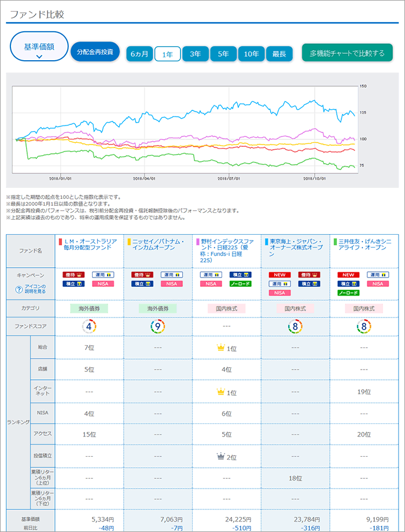Click the silver crown beside 投信積立 2位
This screenshot has width=405, height=532.
pyautogui.click(x=220, y=457)
